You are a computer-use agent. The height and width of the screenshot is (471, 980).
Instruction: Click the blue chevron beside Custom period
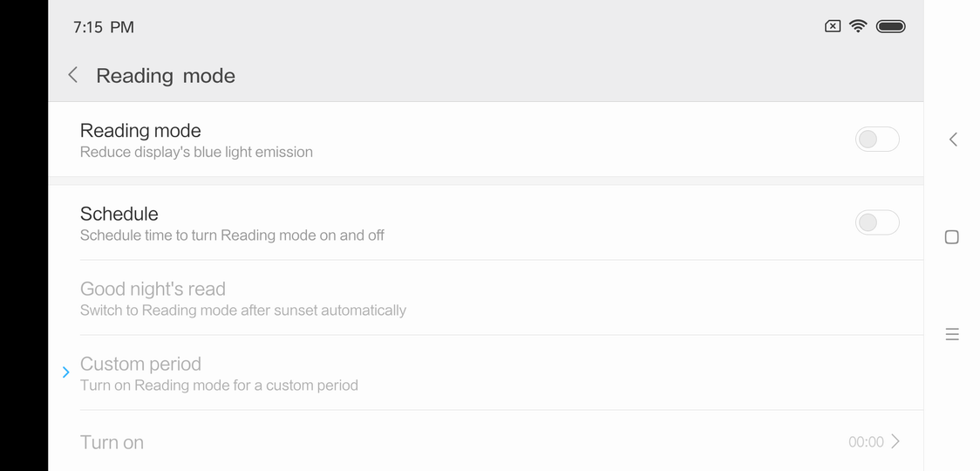coord(66,372)
